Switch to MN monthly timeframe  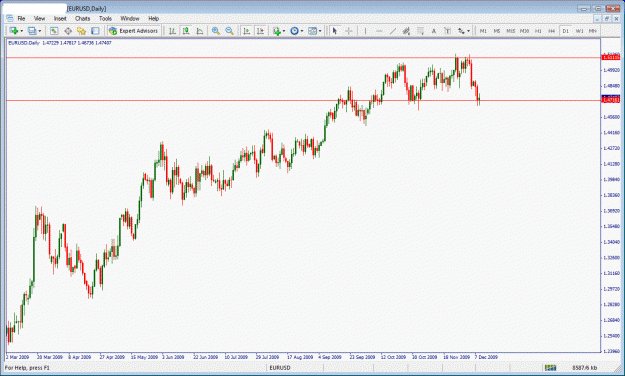pos(593,31)
